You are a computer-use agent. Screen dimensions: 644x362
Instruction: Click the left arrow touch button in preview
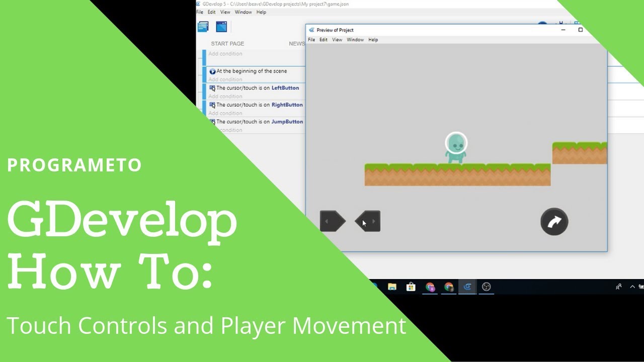[x=333, y=221]
